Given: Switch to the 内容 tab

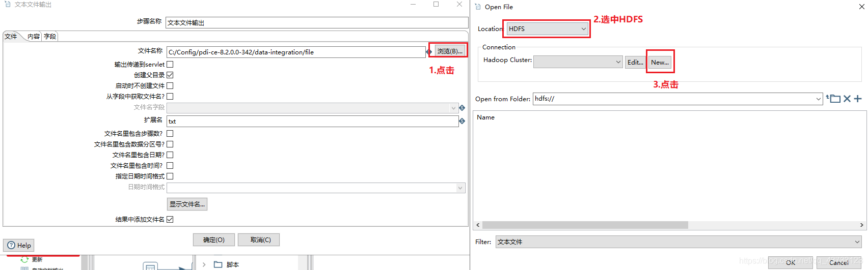Looking at the screenshot, I should pyautogui.click(x=34, y=37).
